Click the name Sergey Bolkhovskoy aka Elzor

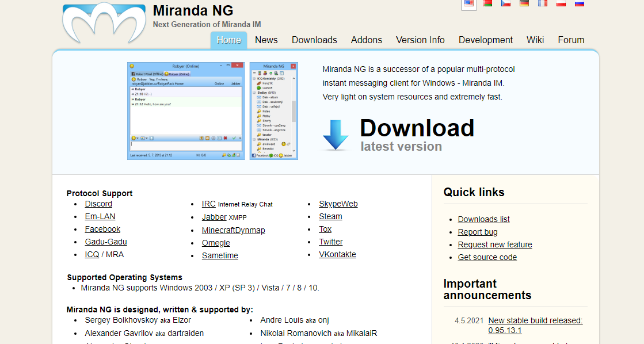(x=138, y=320)
